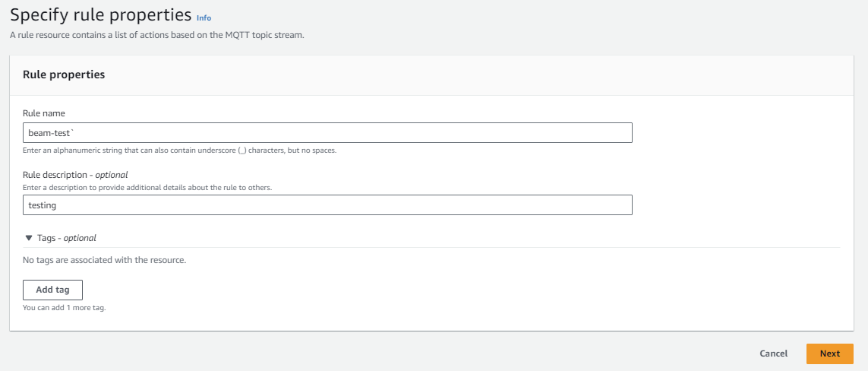The width and height of the screenshot is (868, 371).
Task: Place cursor on "testing" description text
Action: tap(43, 205)
